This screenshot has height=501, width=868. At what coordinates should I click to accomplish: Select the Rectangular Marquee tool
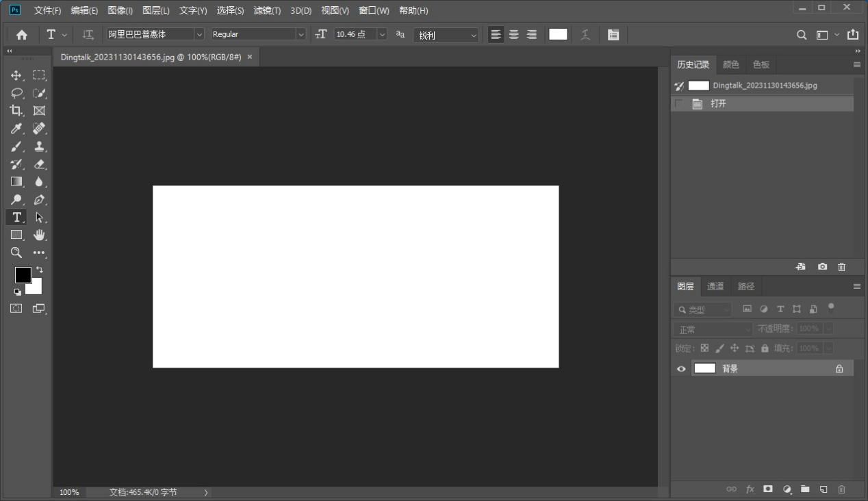click(39, 75)
